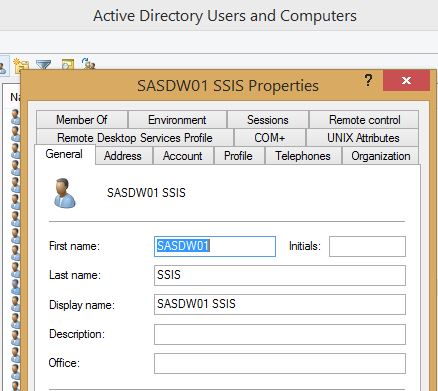The width and height of the screenshot is (438, 391).
Task: Click the empty Office field
Action: [x=280, y=363]
